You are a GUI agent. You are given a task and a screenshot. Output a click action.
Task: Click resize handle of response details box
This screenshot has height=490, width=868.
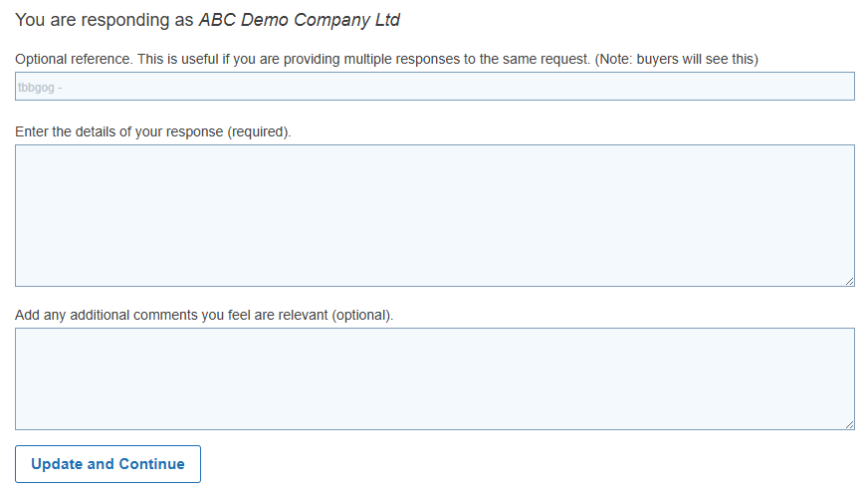coord(849,282)
